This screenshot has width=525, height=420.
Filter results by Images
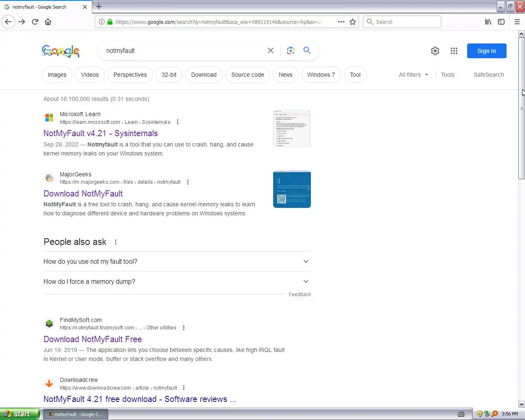click(x=57, y=75)
